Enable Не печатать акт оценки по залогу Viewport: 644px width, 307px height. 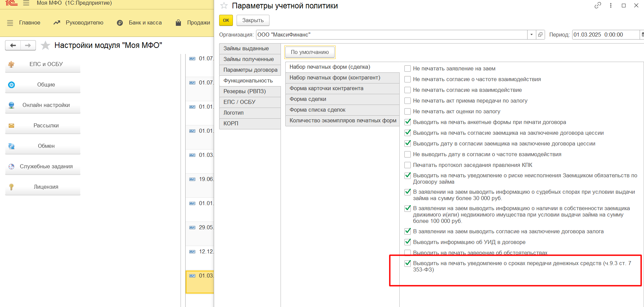click(x=408, y=112)
